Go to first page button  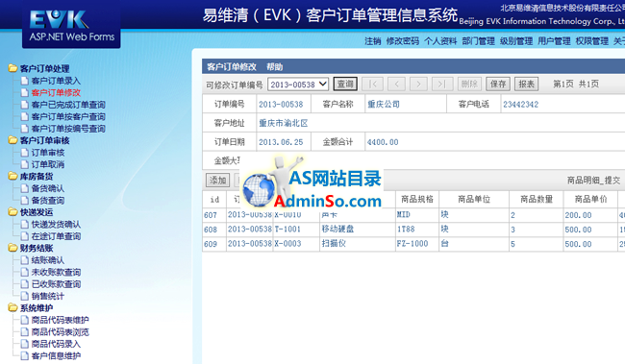pos(373,84)
